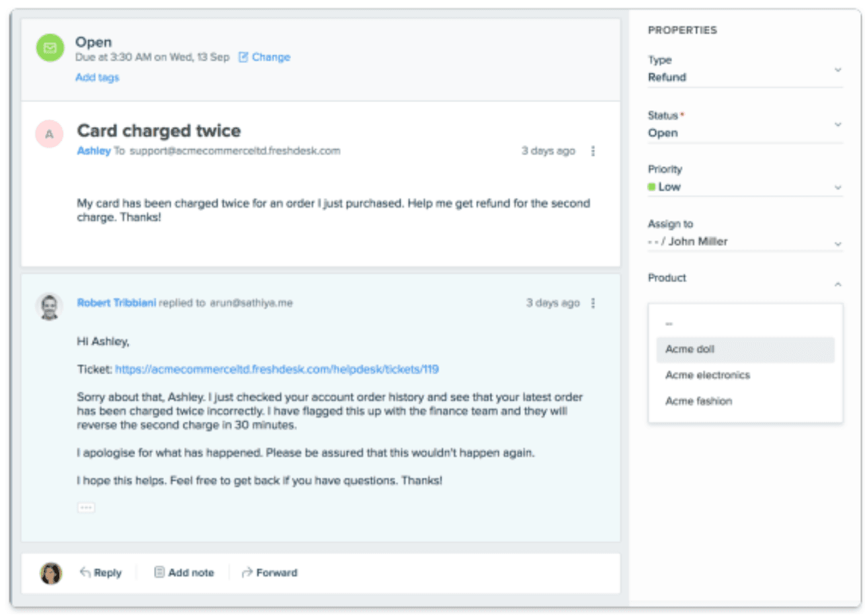Open the kebab menu on Ashley's message
This screenshot has height=616, width=865.
tap(593, 151)
